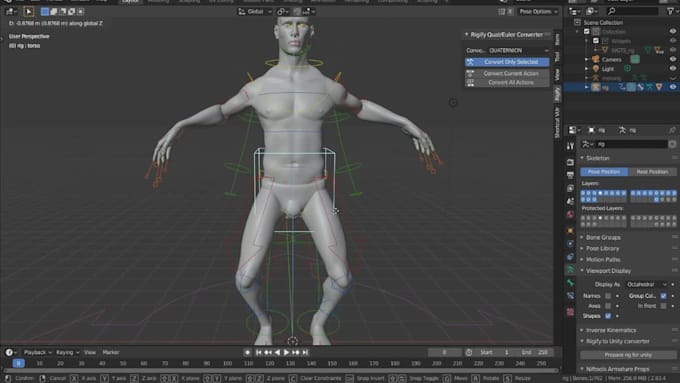The image size is (680, 383).
Task: Switch to the View sidebar tab
Action: point(557,74)
